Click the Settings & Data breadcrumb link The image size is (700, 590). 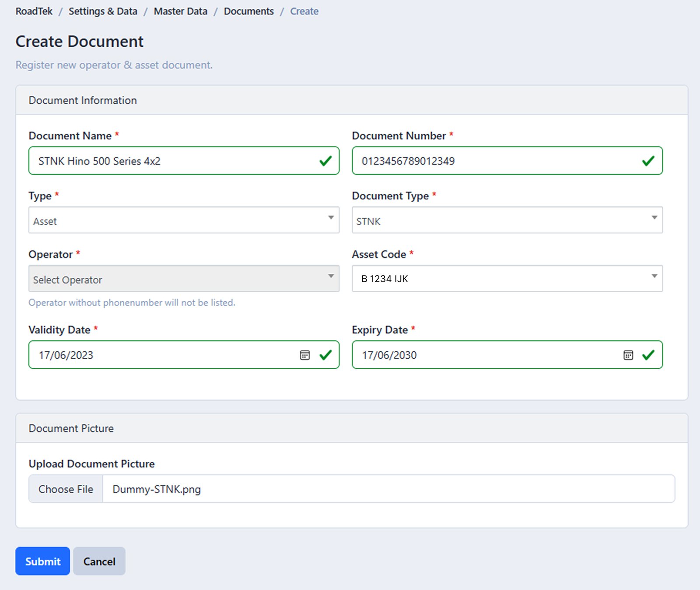pyautogui.click(x=103, y=11)
